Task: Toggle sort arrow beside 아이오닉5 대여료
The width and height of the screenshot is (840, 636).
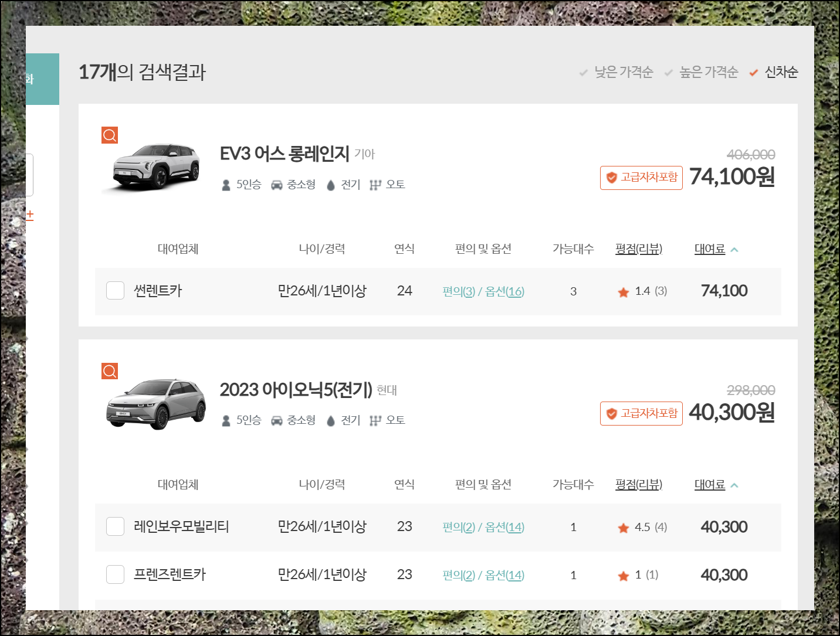Action: (x=734, y=485)
